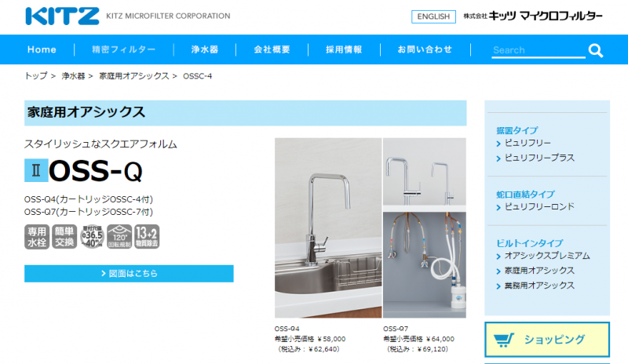Open the オアシックスプレミアム sidebar link
The width and height of the screenshot is (628, 364).
pos(547,256)
